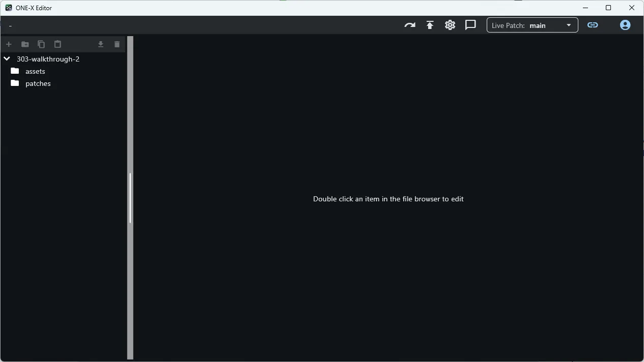Click the download icon in file browser
Viewport: 644px width, 362px height.
coord(101,44)
